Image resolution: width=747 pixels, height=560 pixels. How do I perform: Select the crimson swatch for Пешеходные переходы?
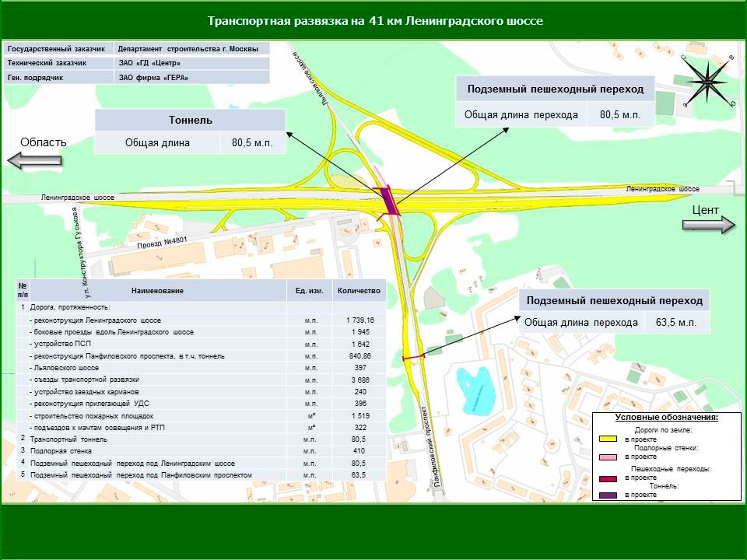coord(608,478)
